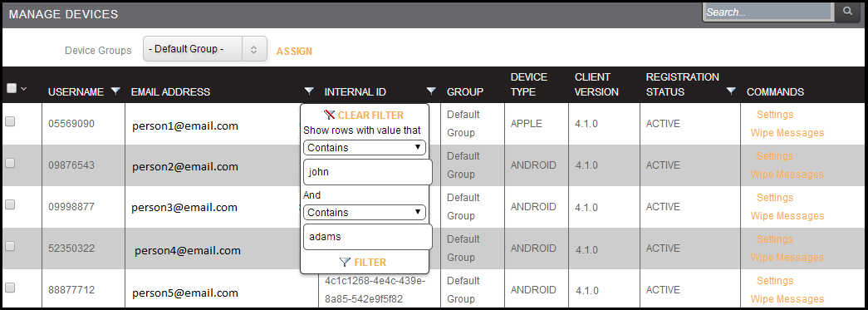The width and height of the screenshot is (868, 310).
Task: Check the row for username 09998877
Action: 10,204
